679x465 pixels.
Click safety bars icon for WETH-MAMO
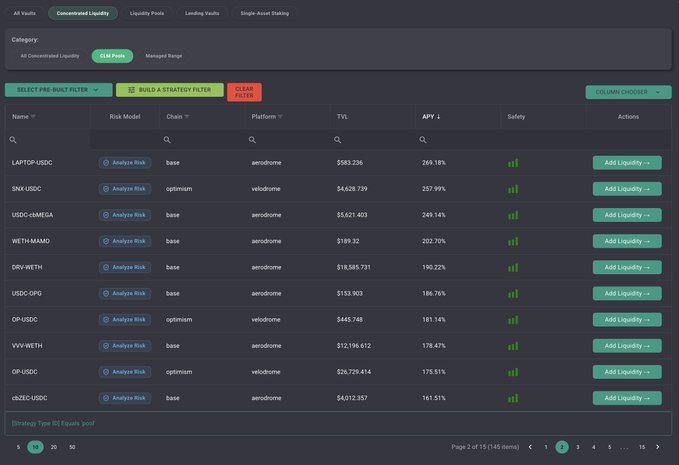pyautogui.click(x=513, y=242)
